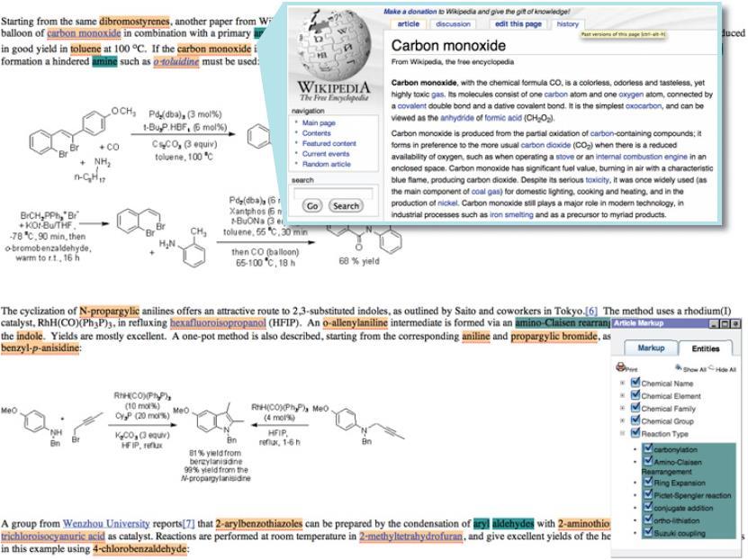
Task: Click the highlighted toluene term
Action: click(x=86, y=49)
